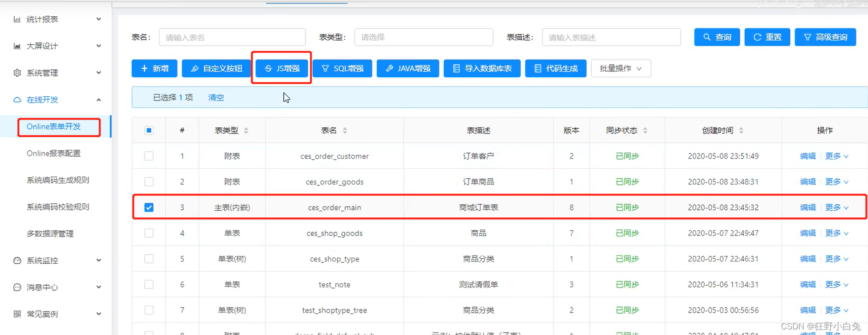This screenshot has height=335, width=868.
Task: Click 编辑 for ces_order_goods row
Action: (808, 181)
